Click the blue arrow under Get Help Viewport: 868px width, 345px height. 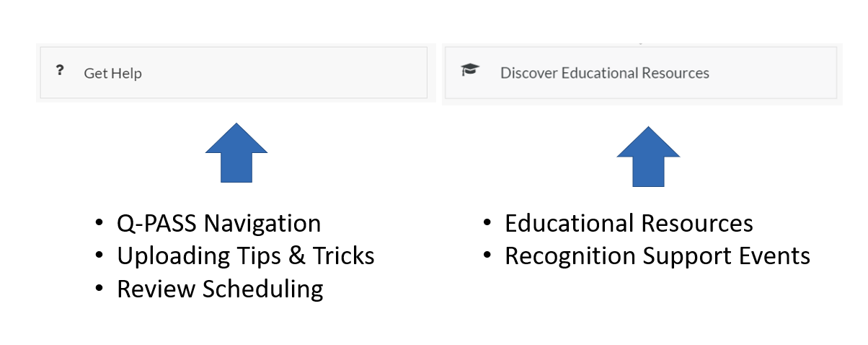pyautogui.click(x=236, y=152)
